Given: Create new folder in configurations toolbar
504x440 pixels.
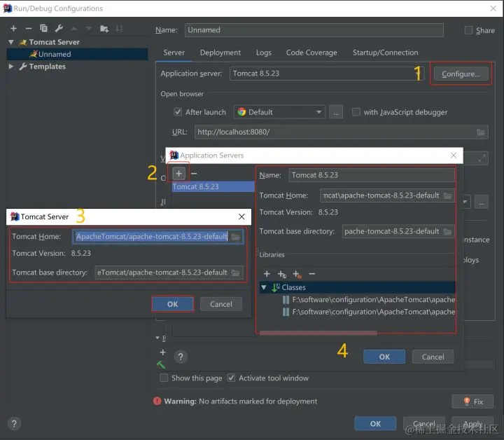Looking at the screenshot, I should coord(104,28).
